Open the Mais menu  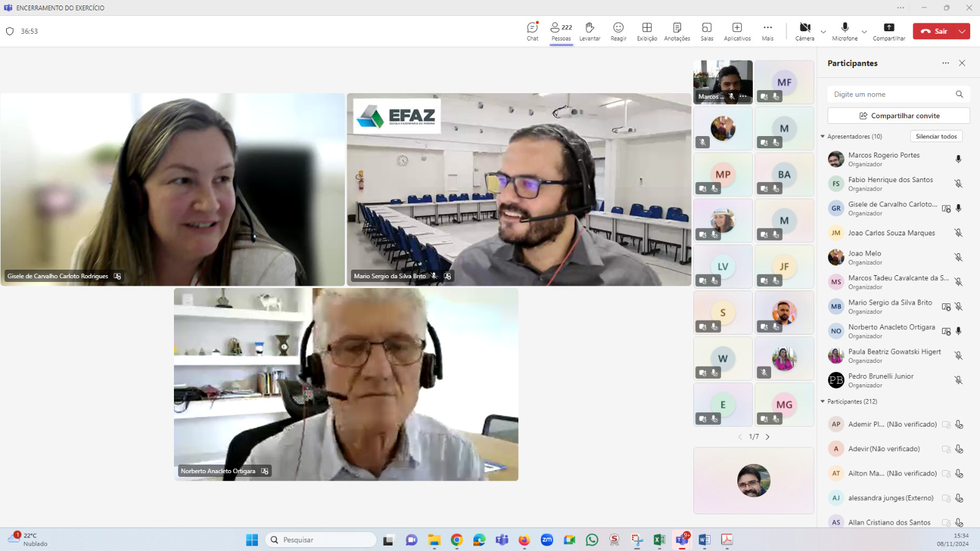tap(767, 31)
